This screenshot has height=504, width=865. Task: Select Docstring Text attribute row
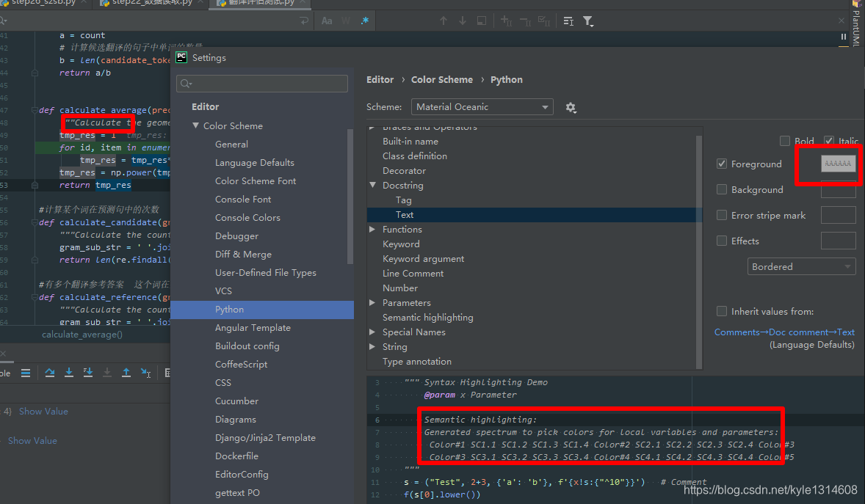532,214
